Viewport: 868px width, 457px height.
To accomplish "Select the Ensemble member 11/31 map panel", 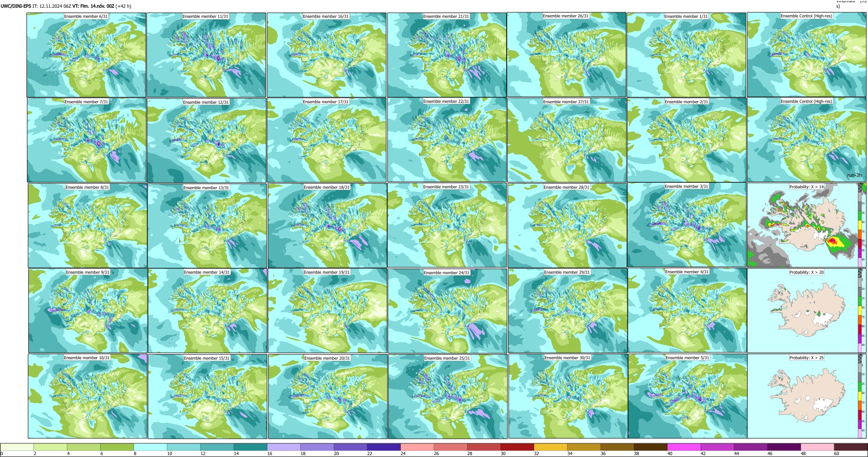I will (x=206, y=55).
